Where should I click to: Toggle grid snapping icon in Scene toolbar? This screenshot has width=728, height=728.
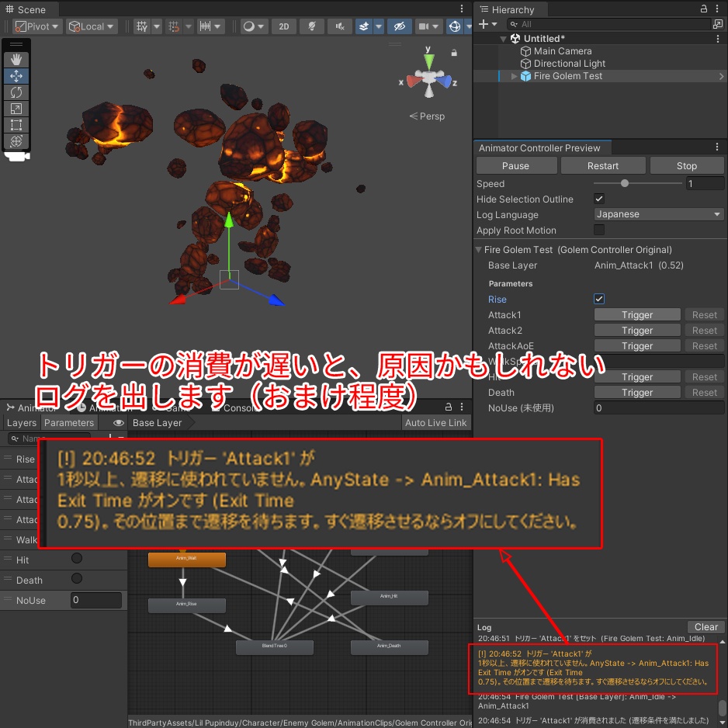(x=174, y=26)
